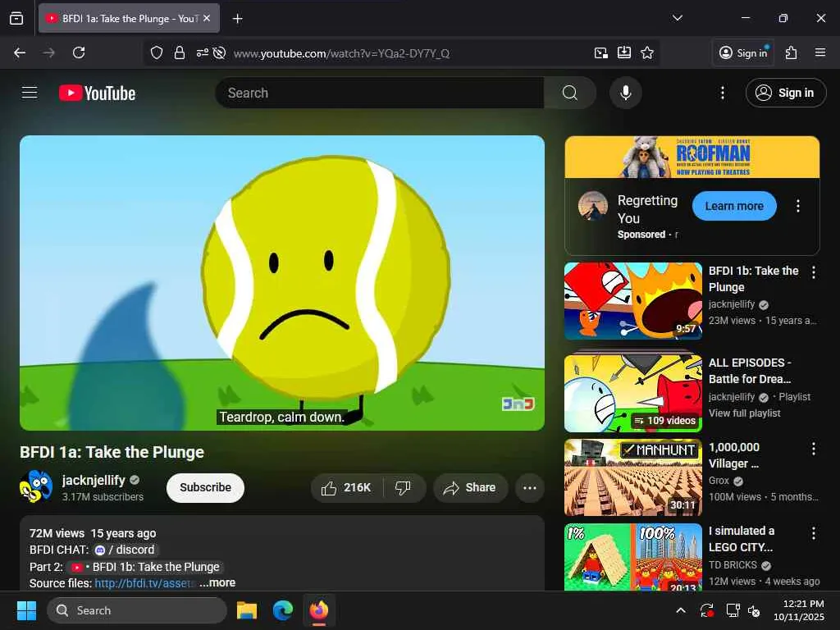Click the install/download page icon in address bar

click(x=624, y=52)
